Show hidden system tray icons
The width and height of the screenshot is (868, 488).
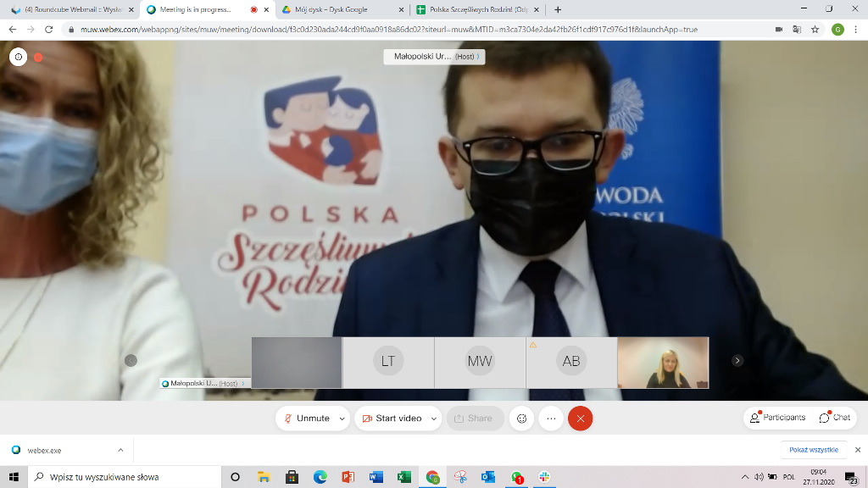(745, 477)
